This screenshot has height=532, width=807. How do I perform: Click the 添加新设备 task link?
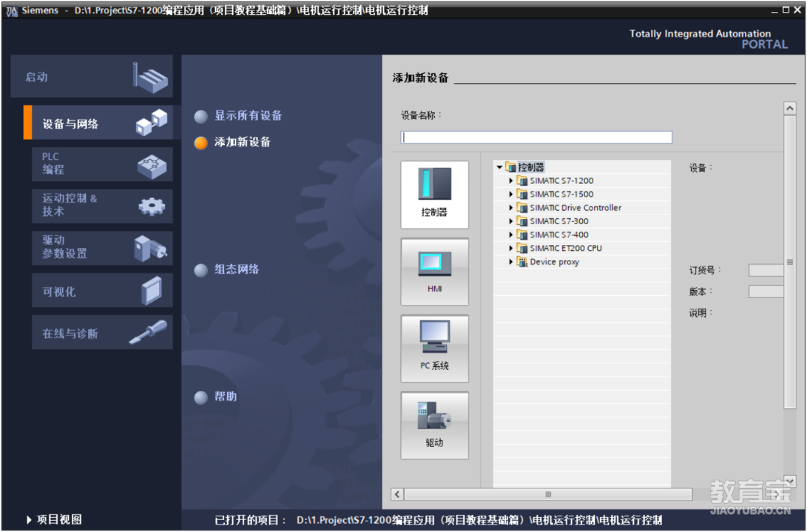pos(242,142)
